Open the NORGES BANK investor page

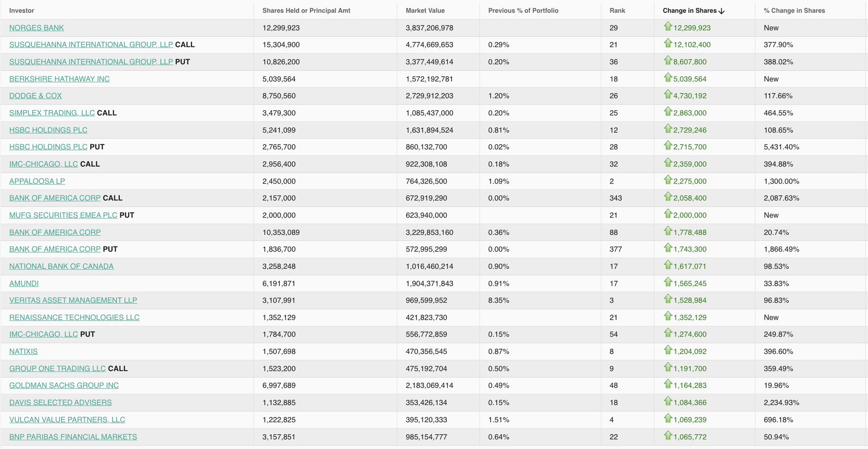click(36, 28)
